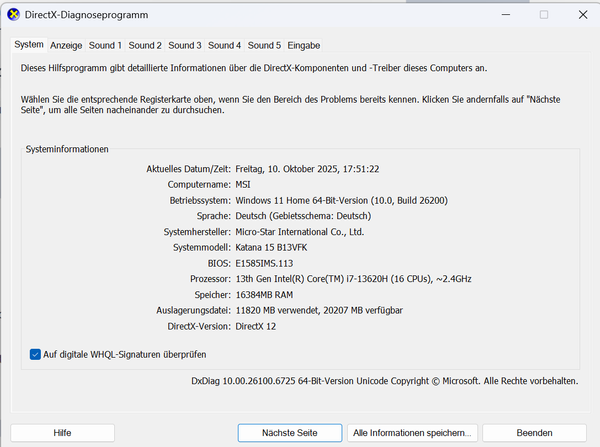Viewport: 600px width, 447px height.
Task: Go to the Sound 2 tab
Action: pyautogui.click(x=145, y=45)
